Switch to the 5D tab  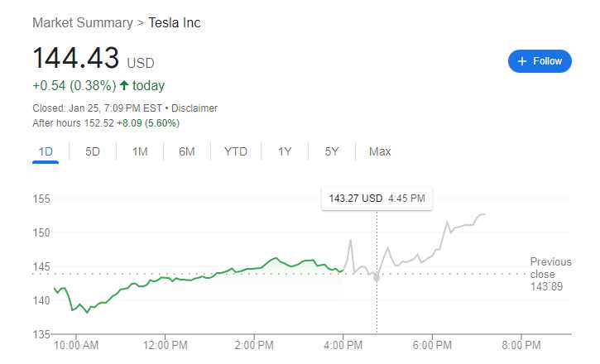tap(93, 151)
